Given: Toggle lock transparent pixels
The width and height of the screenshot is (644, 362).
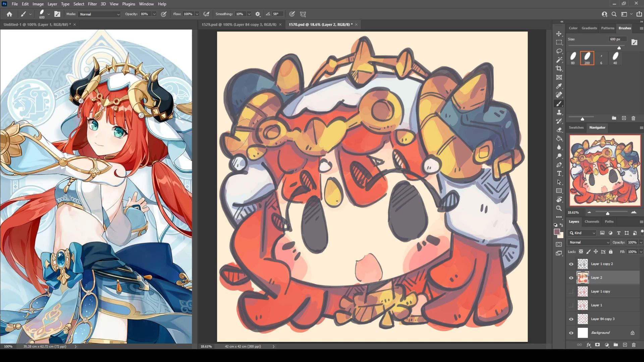Looking at the screenshot, I should point(581,252).
